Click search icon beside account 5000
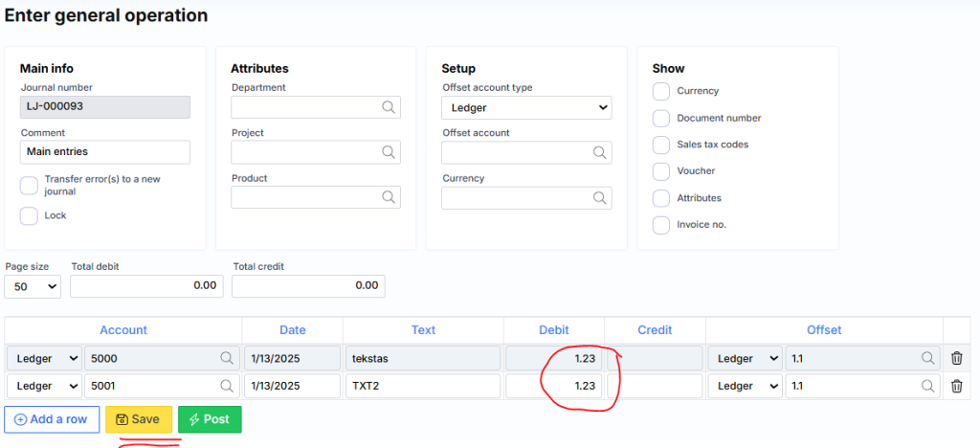This screenshot has height=448, width=980. point(228,358)
